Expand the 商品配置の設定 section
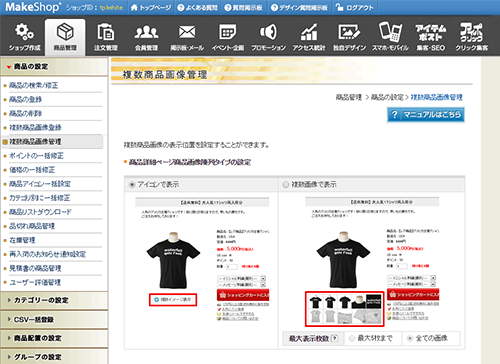Viewport: 500px width, 364px height. click(54, 338)
